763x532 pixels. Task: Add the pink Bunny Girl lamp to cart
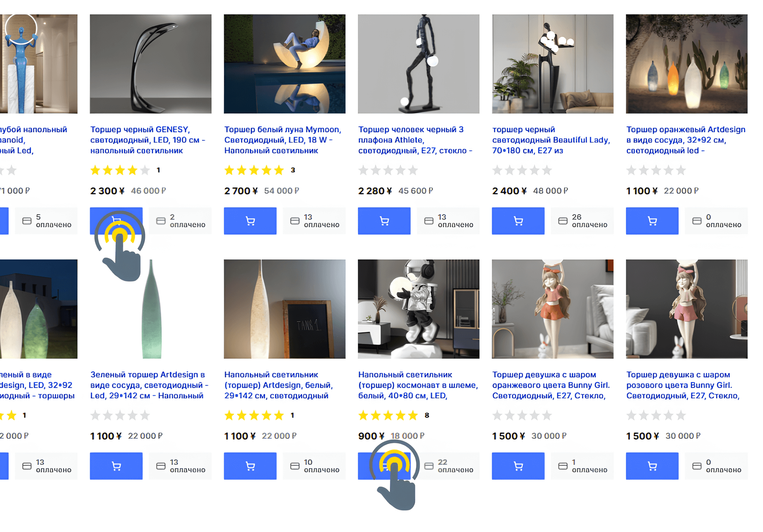tap(652, 466)
